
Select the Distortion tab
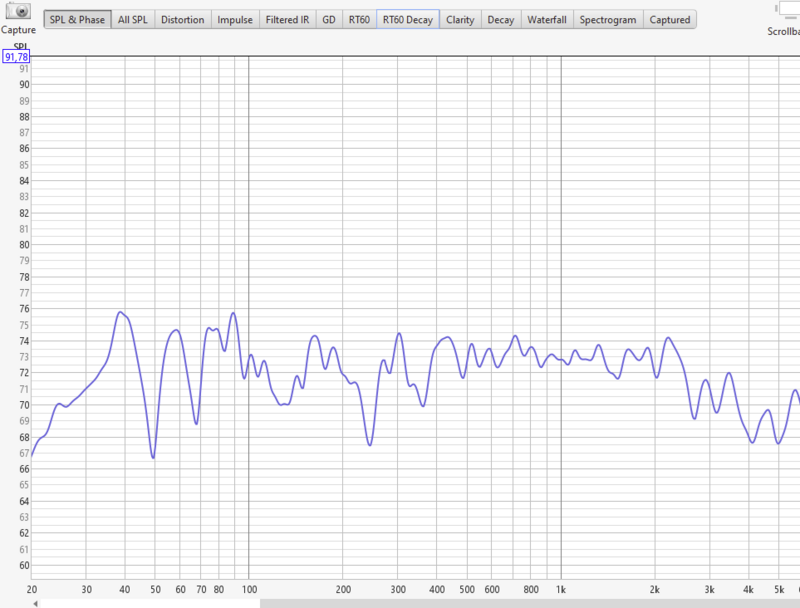point(183,20)
